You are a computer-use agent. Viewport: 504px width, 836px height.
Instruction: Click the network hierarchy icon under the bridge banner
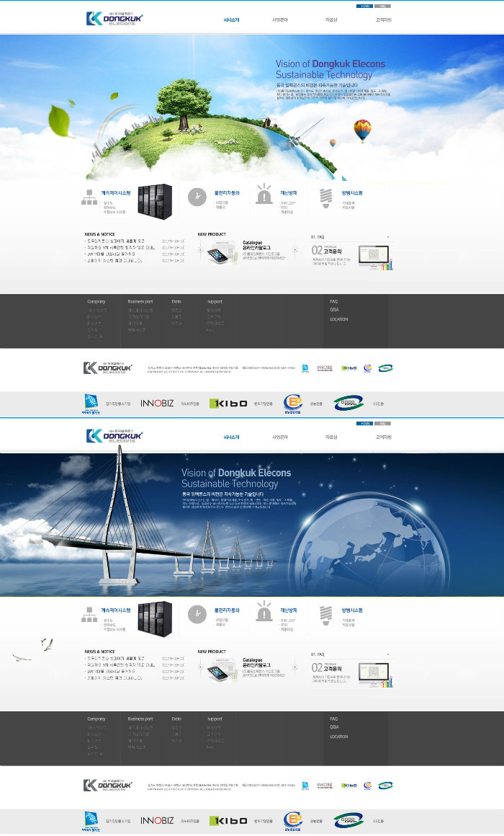coord(89,615)
